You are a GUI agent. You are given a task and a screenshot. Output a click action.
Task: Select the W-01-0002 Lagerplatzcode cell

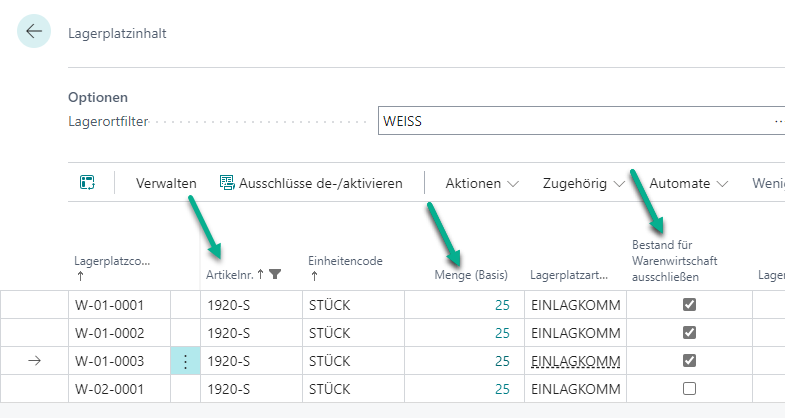(x=118, y=333)
